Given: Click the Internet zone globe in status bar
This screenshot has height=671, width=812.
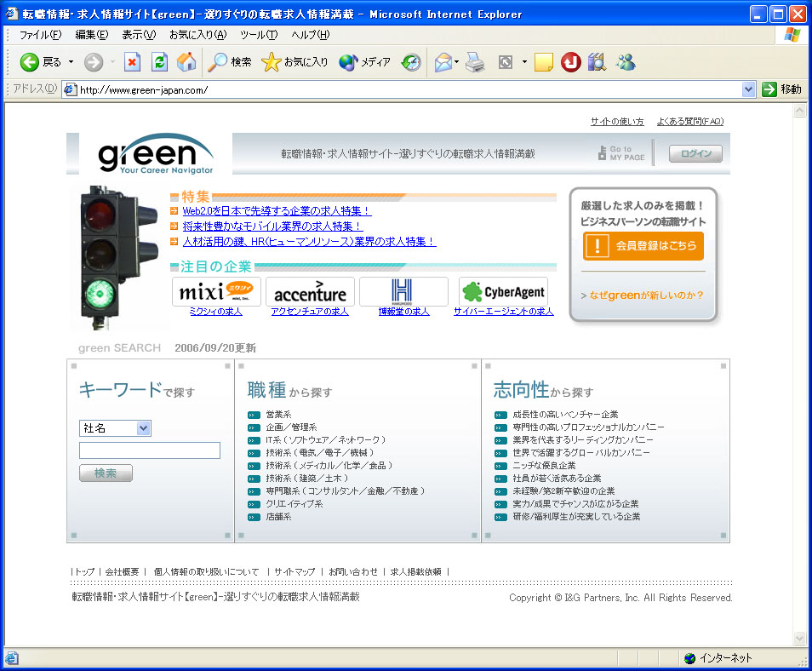Looking at the screenshot, I should tap(689, 658).
